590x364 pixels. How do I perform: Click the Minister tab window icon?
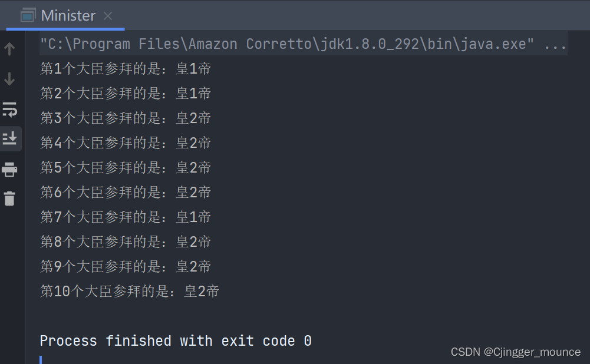[28, 15]
